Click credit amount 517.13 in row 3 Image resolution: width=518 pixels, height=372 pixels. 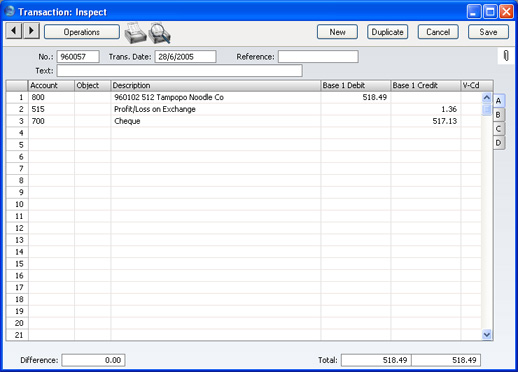pyautogui.click(x=445, y=121)
